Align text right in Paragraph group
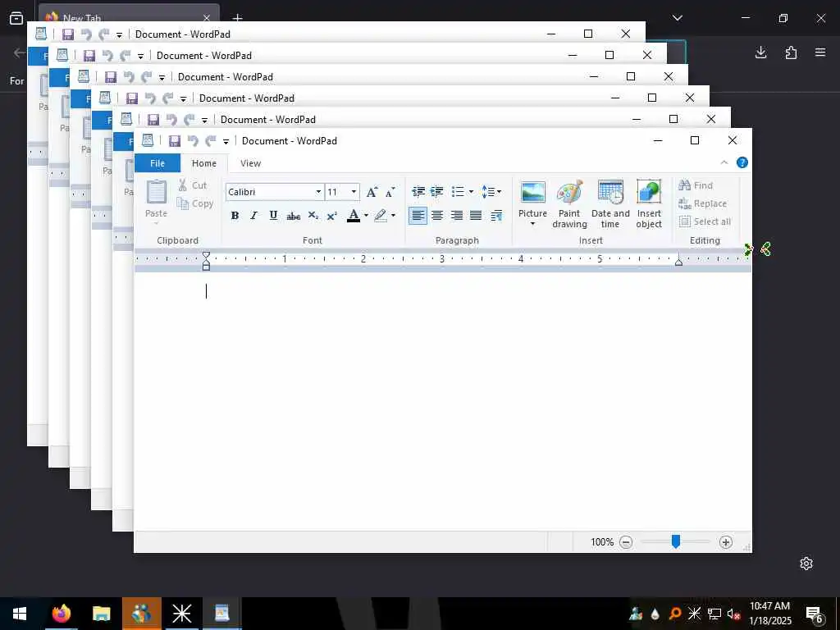The width and height of the screenshot is (840, 630). [456, 216]
